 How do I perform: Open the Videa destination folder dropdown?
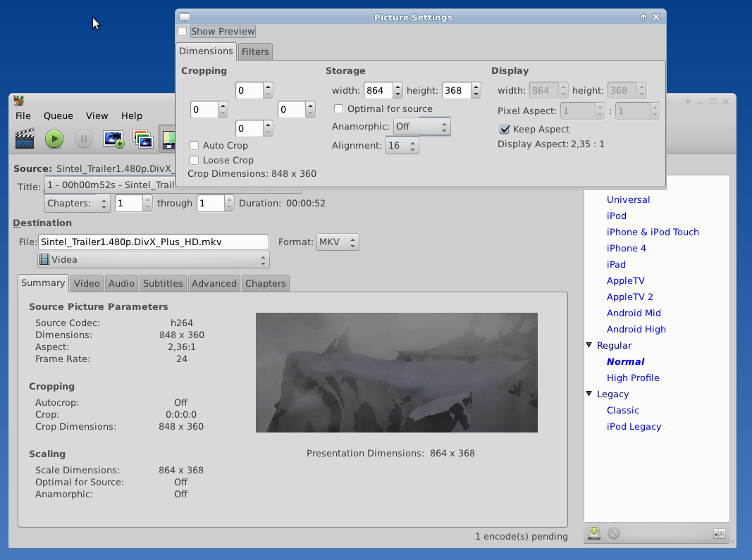point(154,259)
